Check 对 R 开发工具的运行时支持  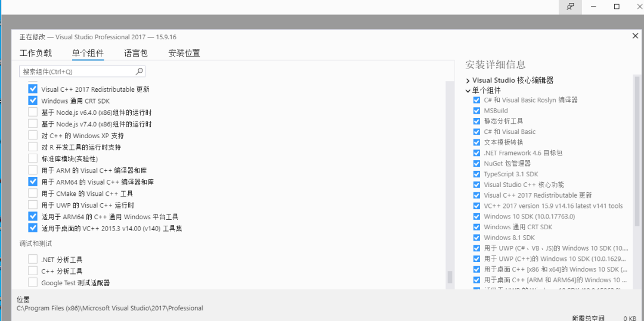(33, 147)
